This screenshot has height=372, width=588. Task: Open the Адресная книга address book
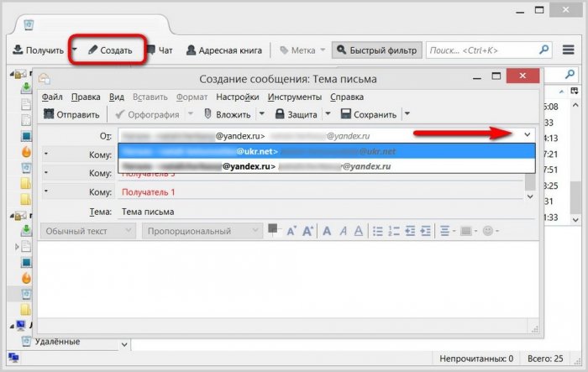click(x=224, y=50)
